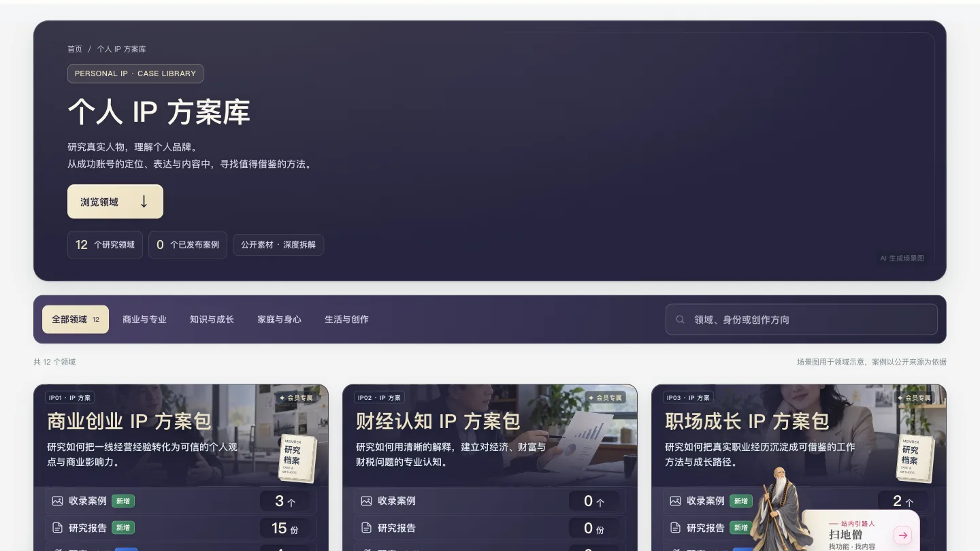Click 新增 badge beside 商业创业 收录案例
The width and height of the screenshot is (980, 551).
coord(123,501)
